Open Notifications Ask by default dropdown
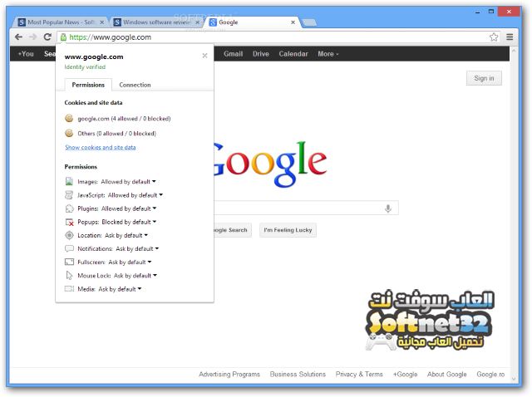 tap(137, 249)
